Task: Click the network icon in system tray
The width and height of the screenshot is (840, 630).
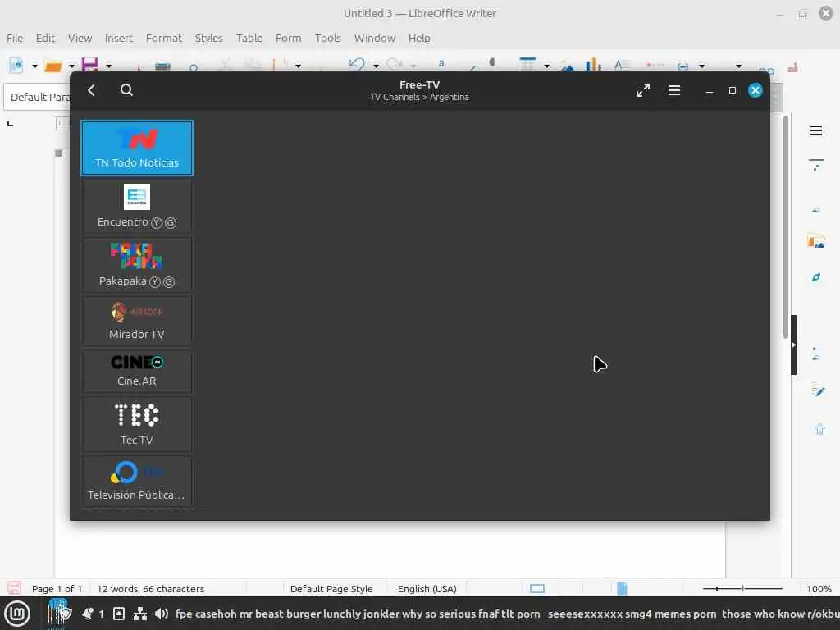Action: 139,614
